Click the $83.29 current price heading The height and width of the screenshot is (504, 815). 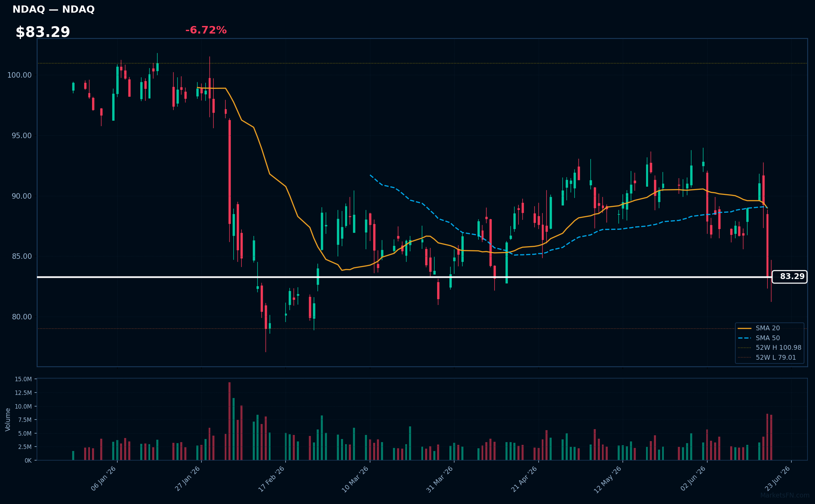[x=43, y=32]
